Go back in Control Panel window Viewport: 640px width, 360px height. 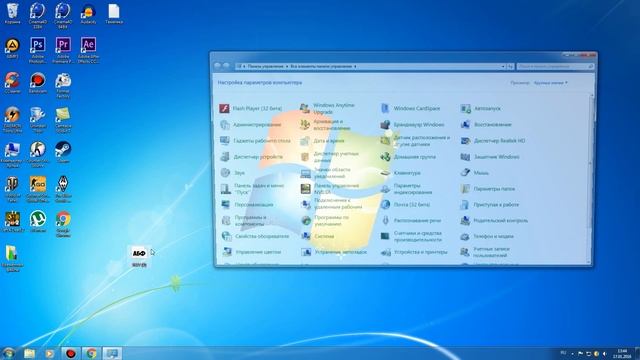(x=218, y=66)
